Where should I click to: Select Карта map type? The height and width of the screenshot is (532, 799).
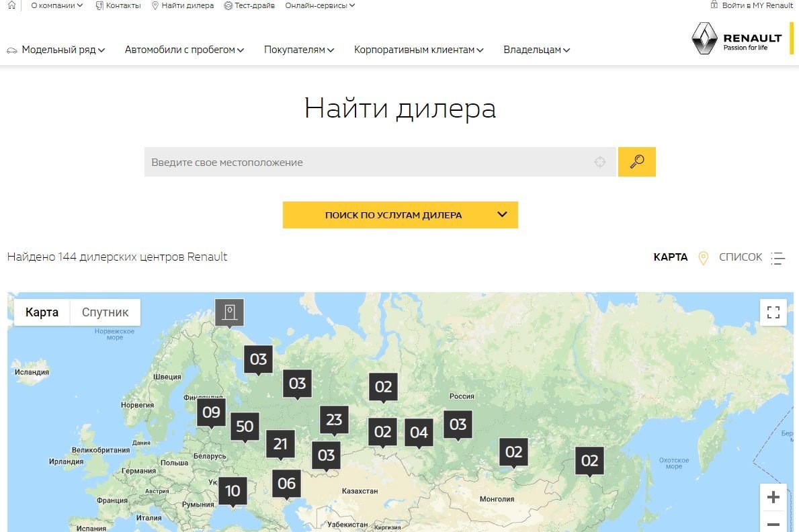(42, 312)
